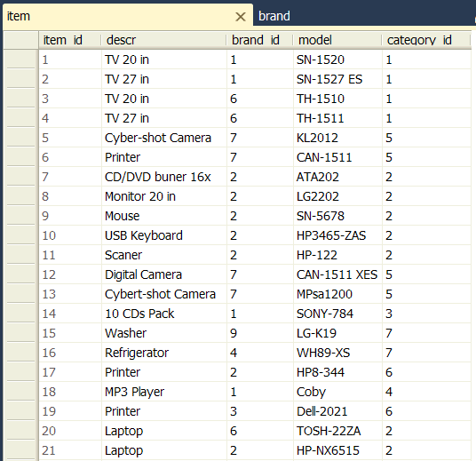The image size is (476, 461).
Task: Click the brand_id column header
Action: click(x=260, y=40)
